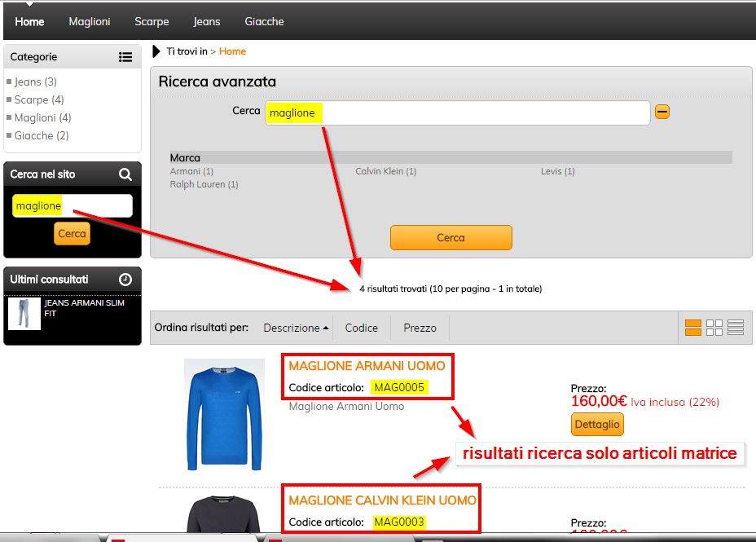This screenshot has width=756, height=542.
Task: Filter by brand Calvin Klein (1)
Action: click(385, 171)
